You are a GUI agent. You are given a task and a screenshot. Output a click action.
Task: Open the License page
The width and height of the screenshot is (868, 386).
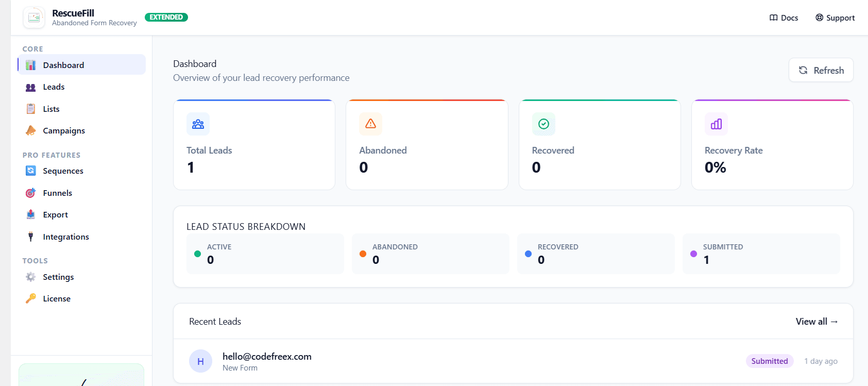click(82, 298)
